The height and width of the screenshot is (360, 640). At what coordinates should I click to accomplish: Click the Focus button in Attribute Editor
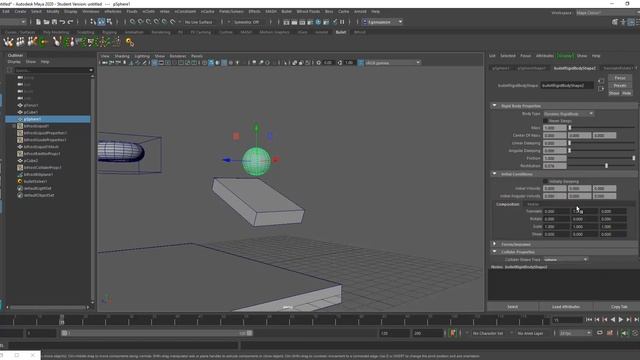[x=620, y=78]
